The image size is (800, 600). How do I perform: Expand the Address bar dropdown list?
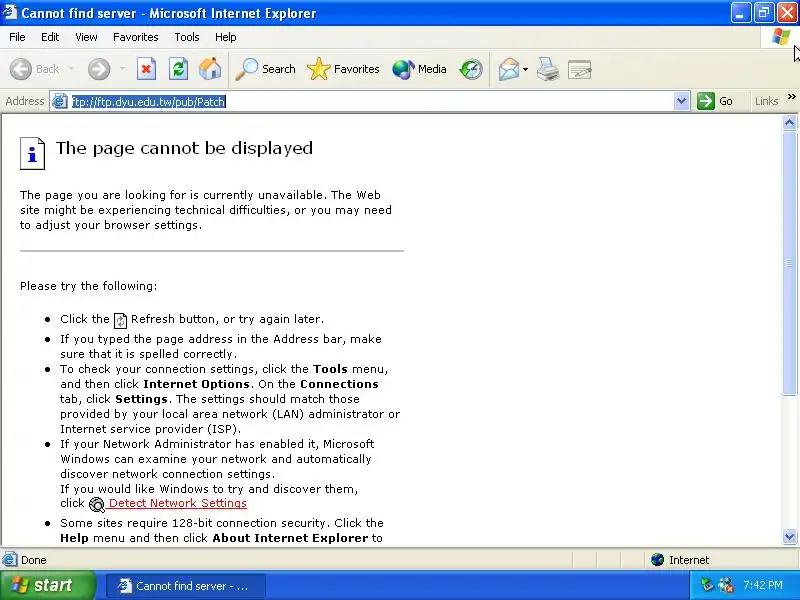[681, 101]
